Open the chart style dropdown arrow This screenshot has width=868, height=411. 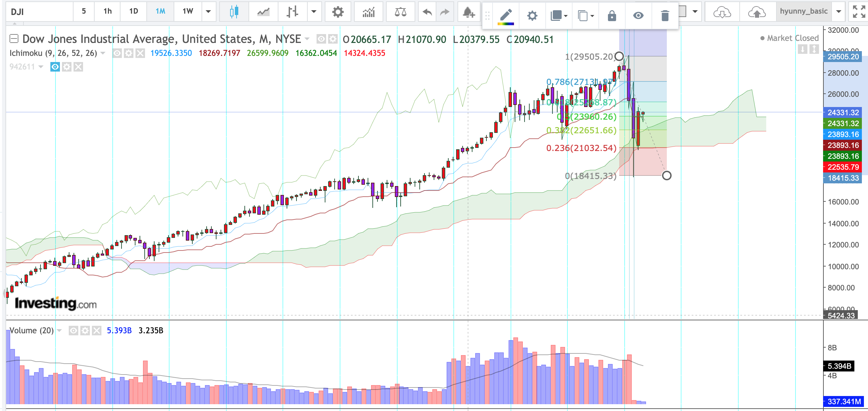pos(314,11)
